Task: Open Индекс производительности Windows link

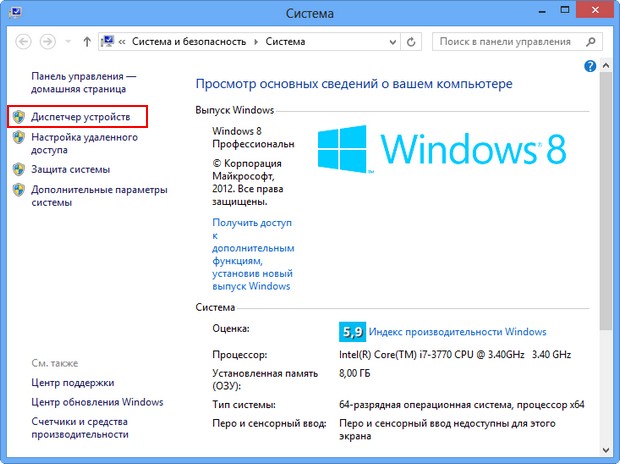Action: (x=457, y=331)
